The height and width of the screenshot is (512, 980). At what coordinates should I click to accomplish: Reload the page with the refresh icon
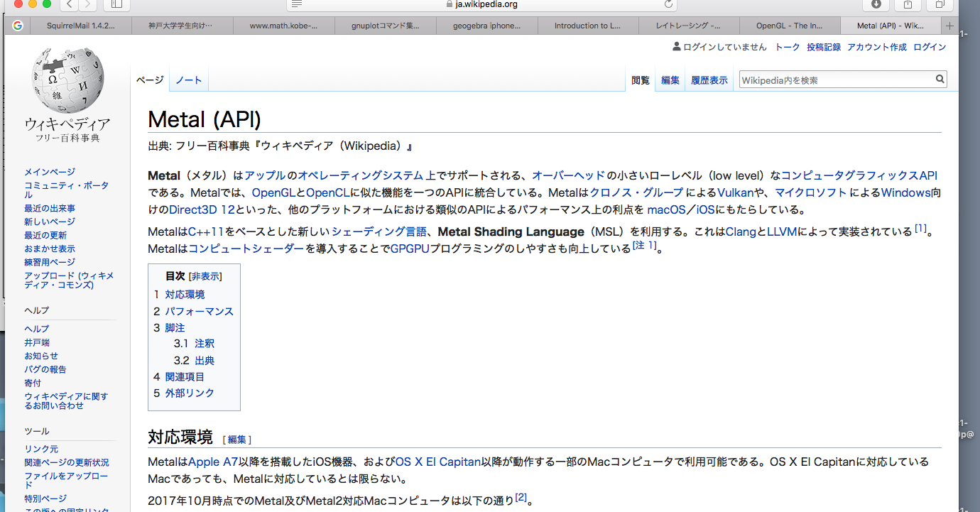(668, 4)
